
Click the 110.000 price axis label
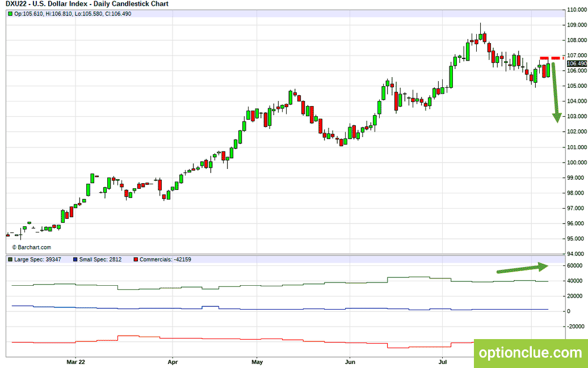point(577,10)
